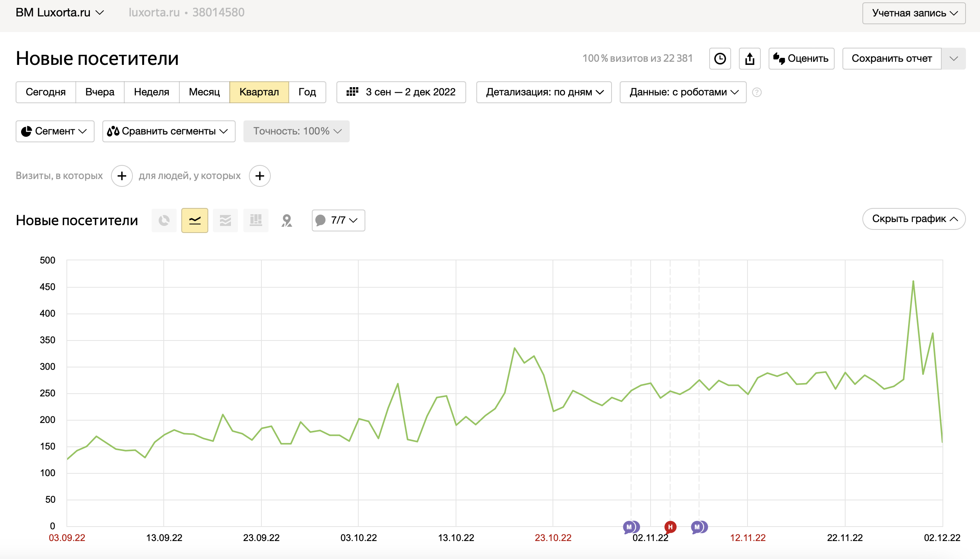
Task: Open the date range 3 сен — 2 дек picker
Action: coord(401,92)
